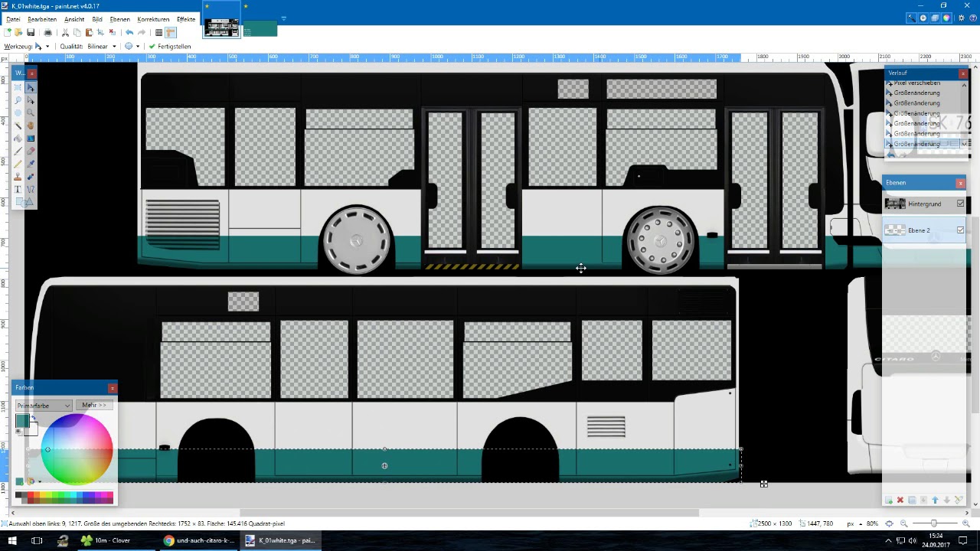Click the Fertigstellen button
This screenshot has width=980, height=551.
[x=170, y=46]
